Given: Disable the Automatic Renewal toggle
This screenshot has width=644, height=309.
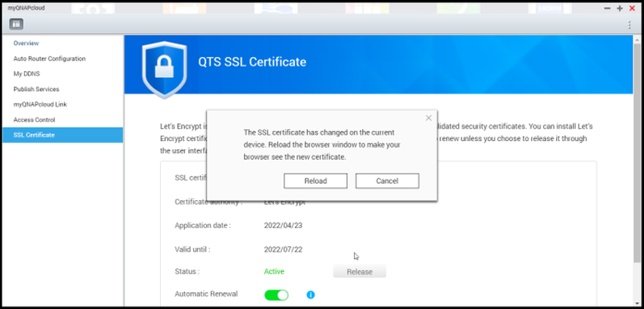Looking at the screenshot, I should 276,295.
